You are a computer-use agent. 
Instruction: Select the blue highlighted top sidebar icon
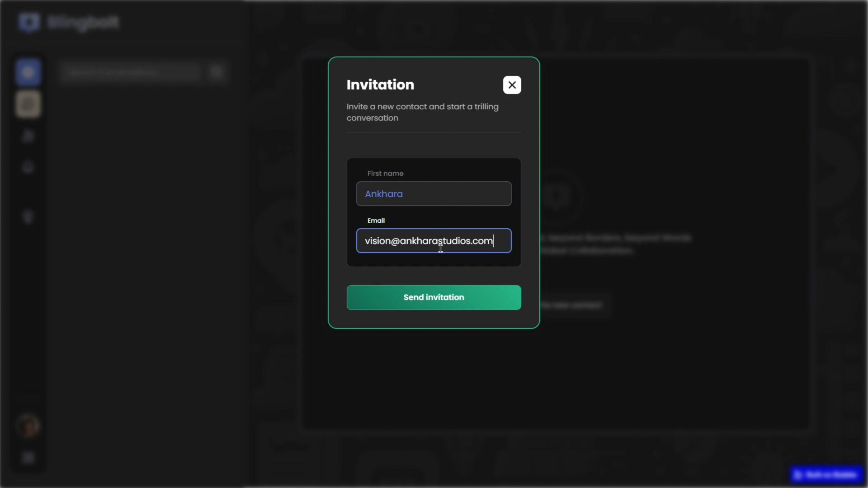pos(28,72)
